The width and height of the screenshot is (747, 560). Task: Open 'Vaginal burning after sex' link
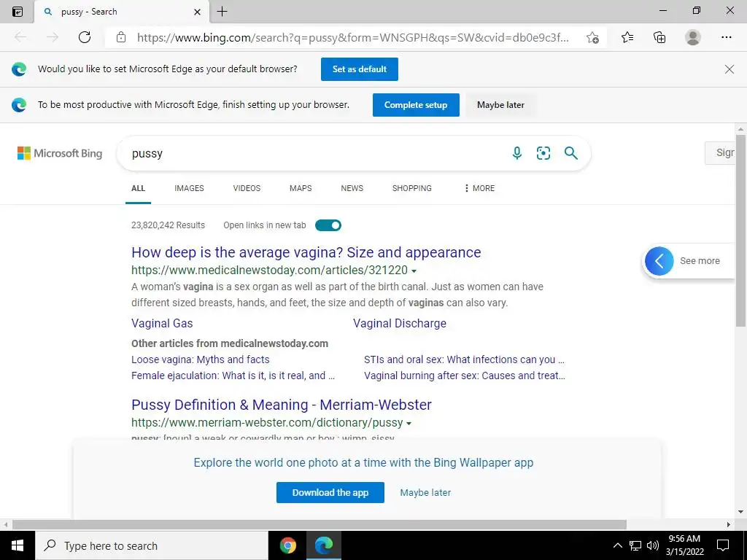(x=465, y=376)
